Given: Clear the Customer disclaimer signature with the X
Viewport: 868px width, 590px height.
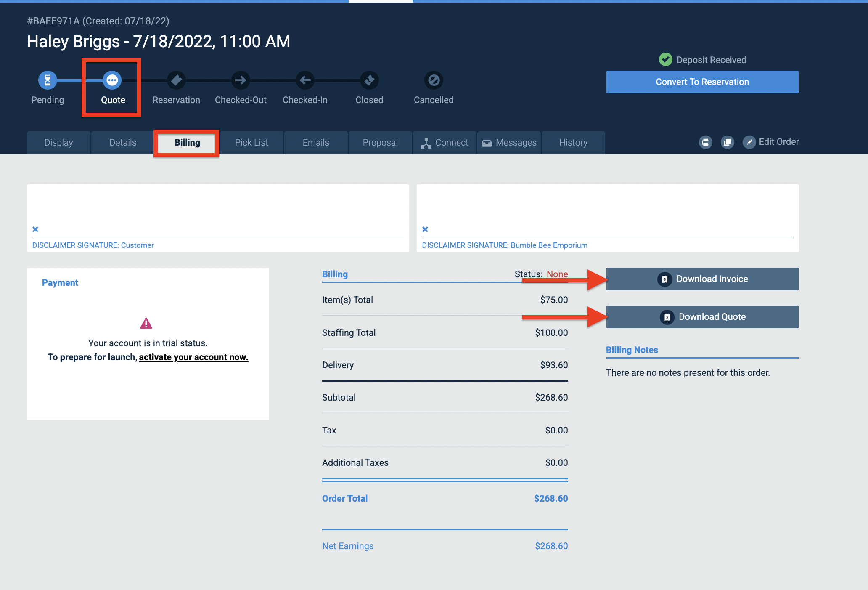Looking at the screenshot, I should coord(35,229).
